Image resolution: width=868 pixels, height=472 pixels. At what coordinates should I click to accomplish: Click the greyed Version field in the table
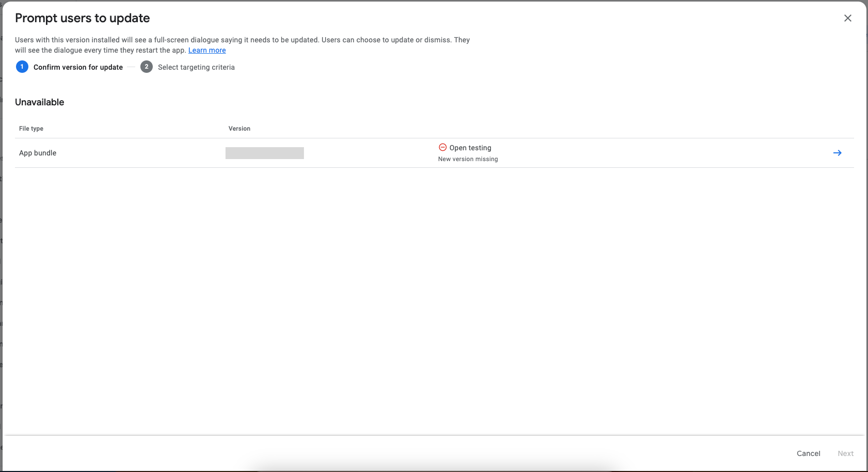pos(264,152)
